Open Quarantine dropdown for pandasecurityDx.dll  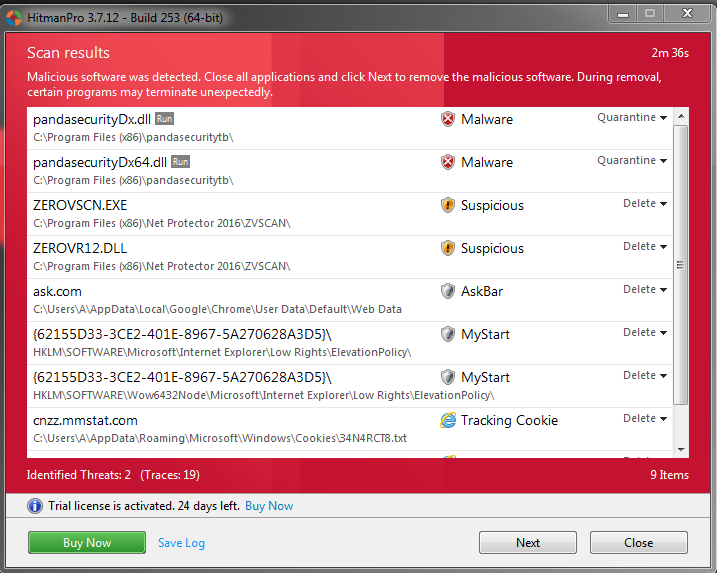click(x=632, y=118)
